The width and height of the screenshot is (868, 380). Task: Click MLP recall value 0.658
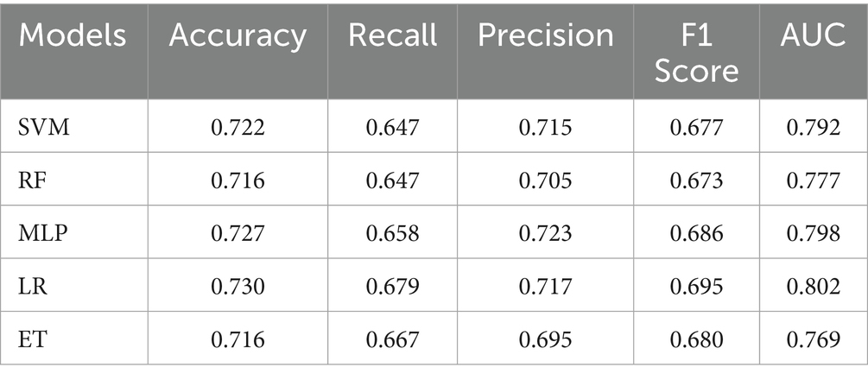pyautogui.click(x=392, y=233)
